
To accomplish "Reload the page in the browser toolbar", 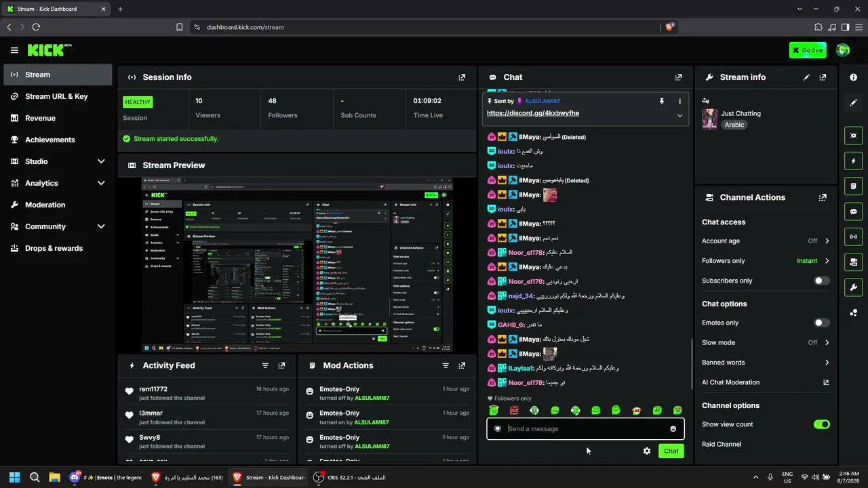I will [36, 27].
